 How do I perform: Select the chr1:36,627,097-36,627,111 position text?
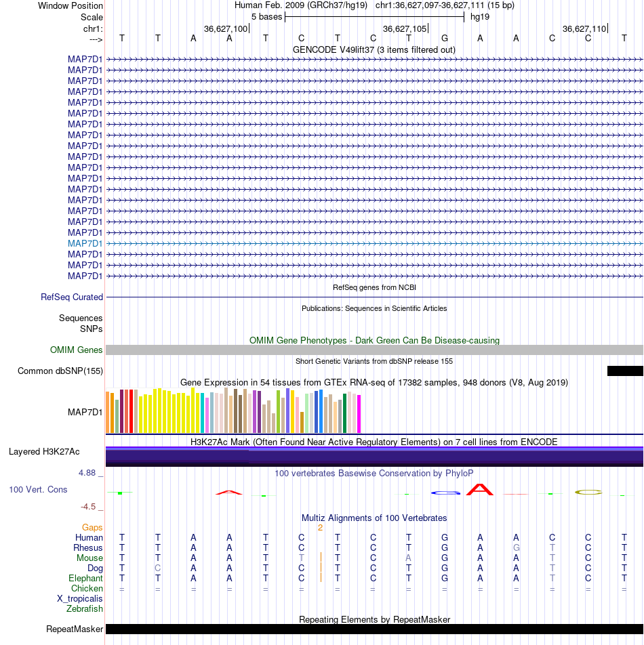445,5
